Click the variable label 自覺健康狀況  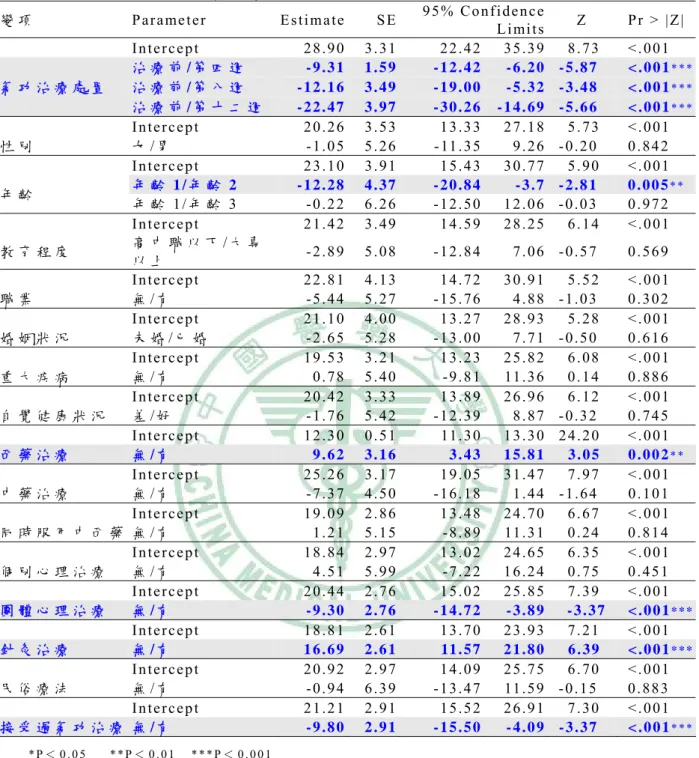tap(52, 416)
